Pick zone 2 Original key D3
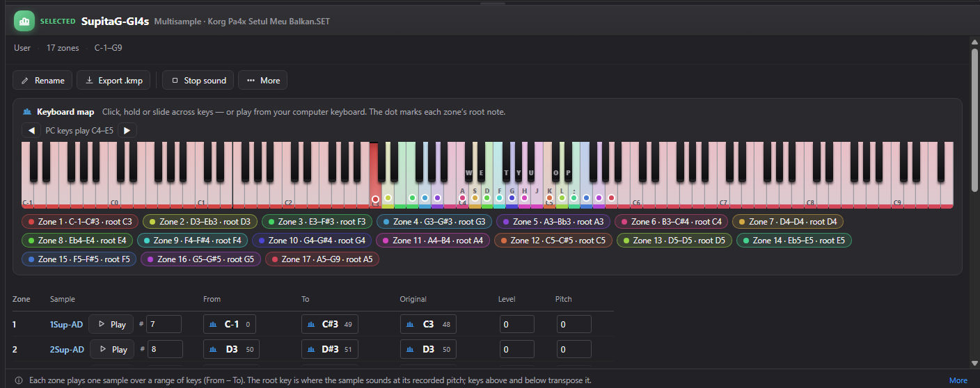The image size is (980, 388). point(428,349)
